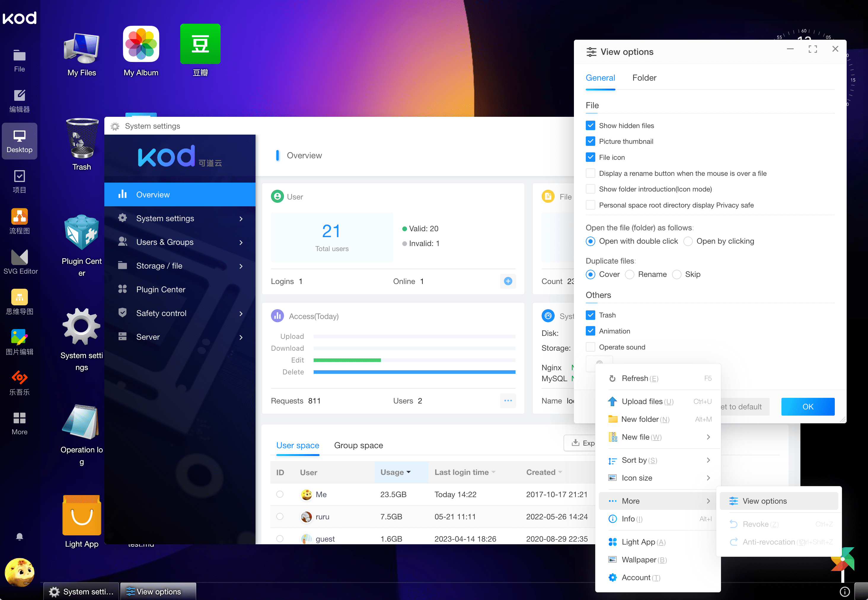Select the SVG Editor in the sidebar
Image resolution: width=868 pixels, height=600 pixels.
20,261
